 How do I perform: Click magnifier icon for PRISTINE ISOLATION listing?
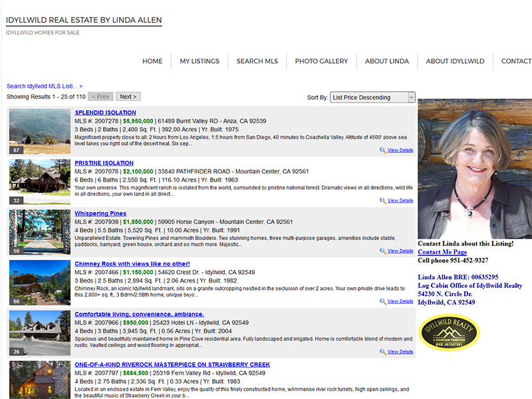point(383,201)
